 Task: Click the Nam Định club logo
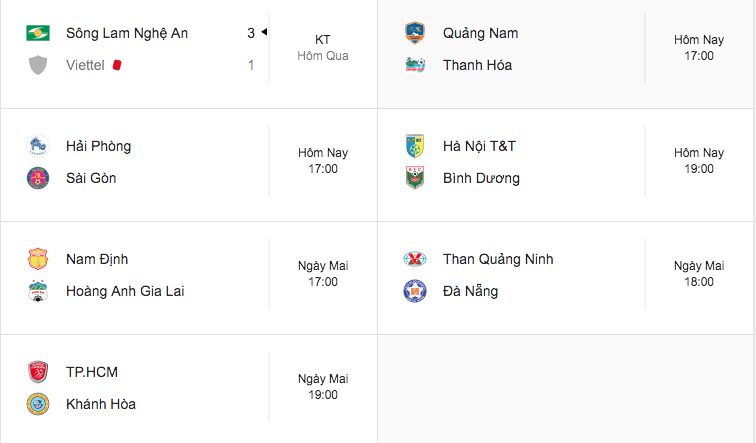(x=38, y=259)
